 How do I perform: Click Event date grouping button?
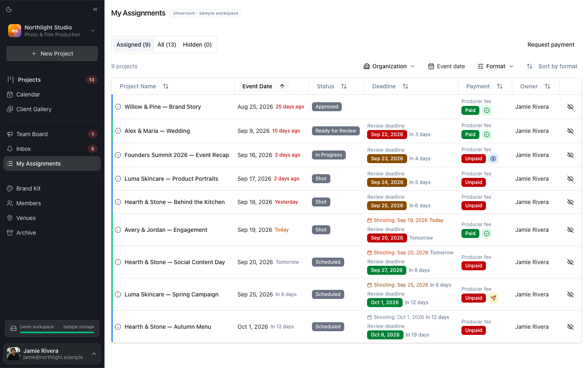pyautogui.click(x=446, y=66)
